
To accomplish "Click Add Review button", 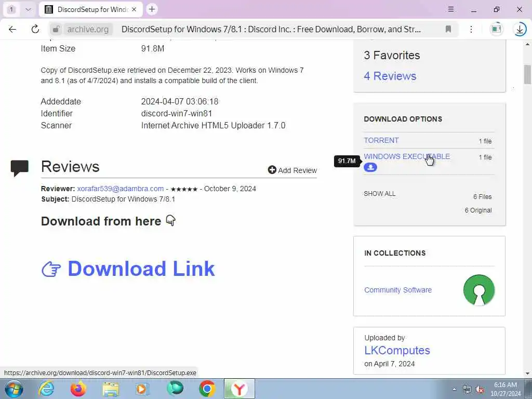I will [x=292, y=170].
